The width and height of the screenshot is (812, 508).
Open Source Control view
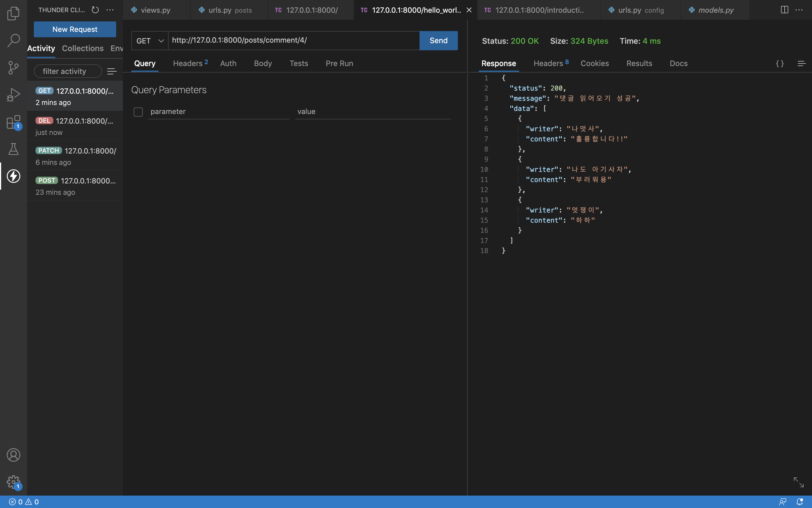[x=14, y=67]
